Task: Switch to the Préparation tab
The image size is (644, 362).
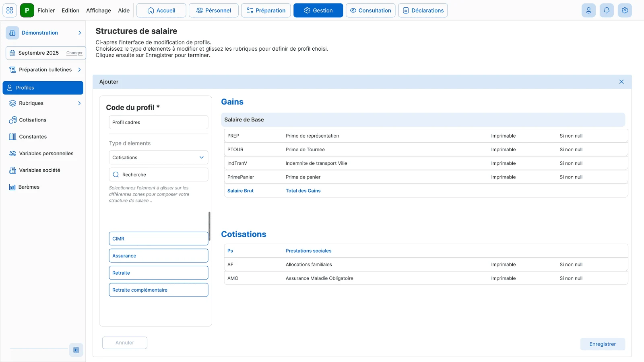Action: pos(266,10)
